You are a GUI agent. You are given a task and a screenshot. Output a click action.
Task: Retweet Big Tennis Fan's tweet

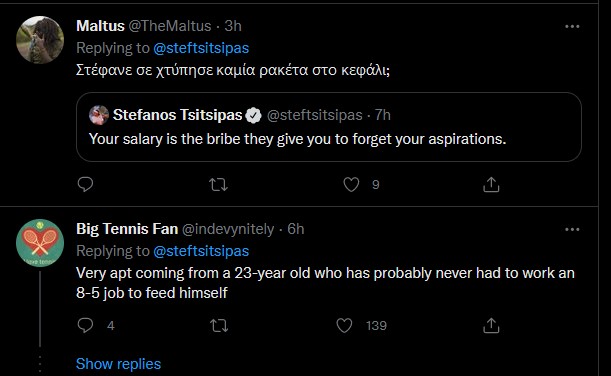(x=219, y=325)
